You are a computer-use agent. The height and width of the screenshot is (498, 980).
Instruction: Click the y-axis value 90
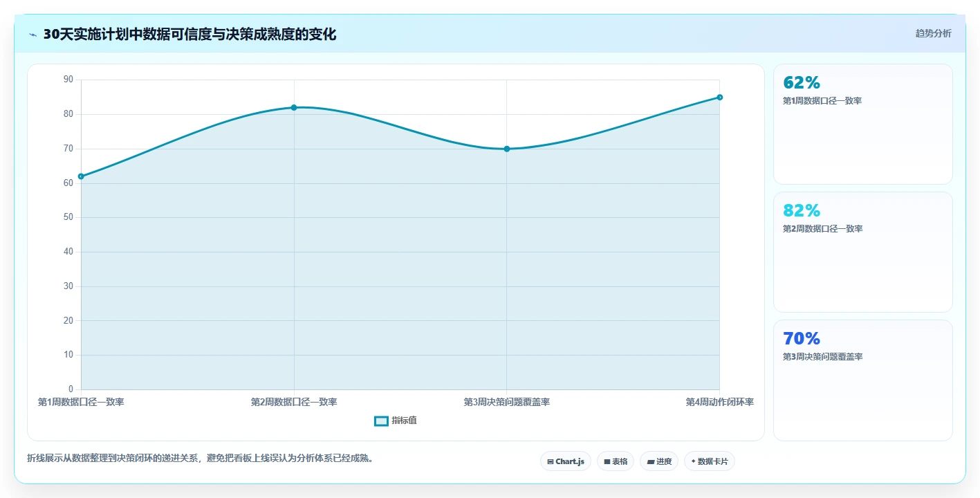tap(68, 80)
